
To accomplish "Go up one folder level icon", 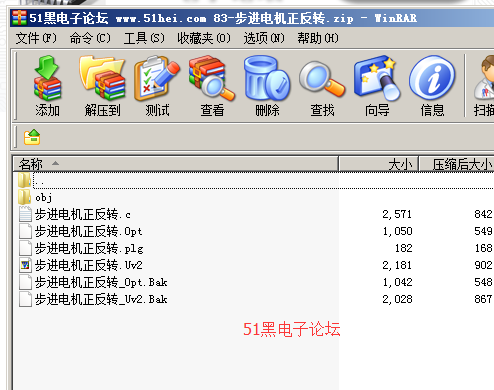I will [x=32, y=137].
